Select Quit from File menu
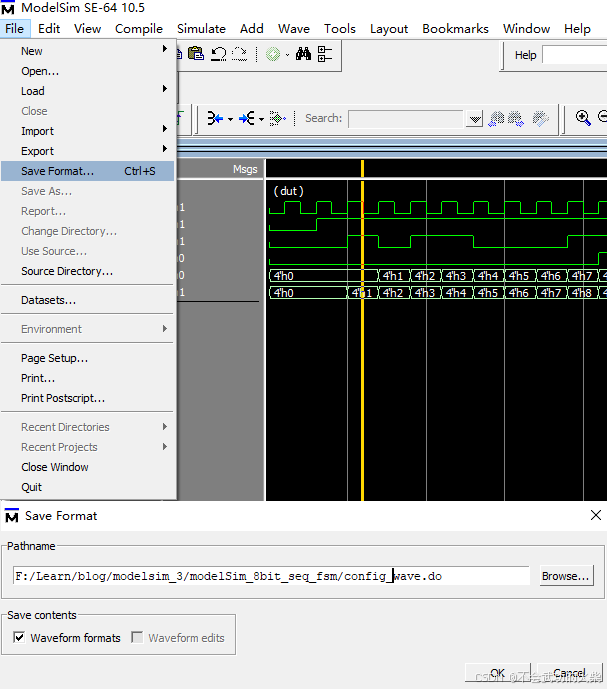The height and width of the screenshot is (689, 607). click(88, 487)
